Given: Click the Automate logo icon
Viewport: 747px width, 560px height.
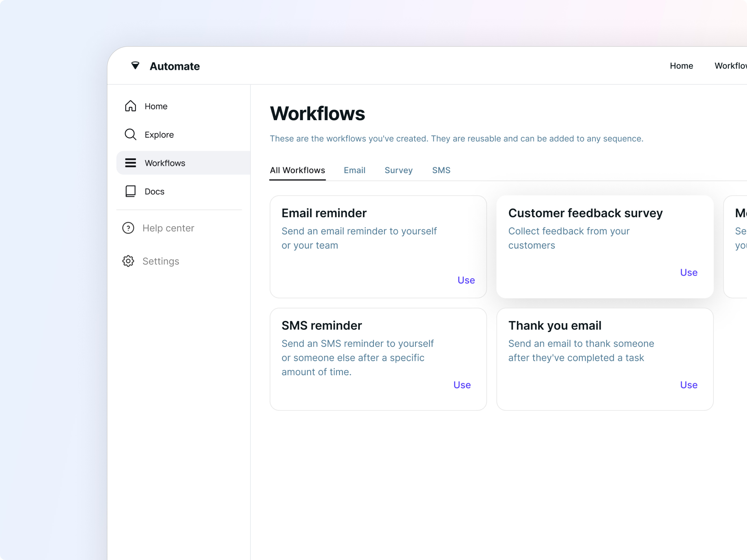Looking at the screenshot, I should (135, 66).
